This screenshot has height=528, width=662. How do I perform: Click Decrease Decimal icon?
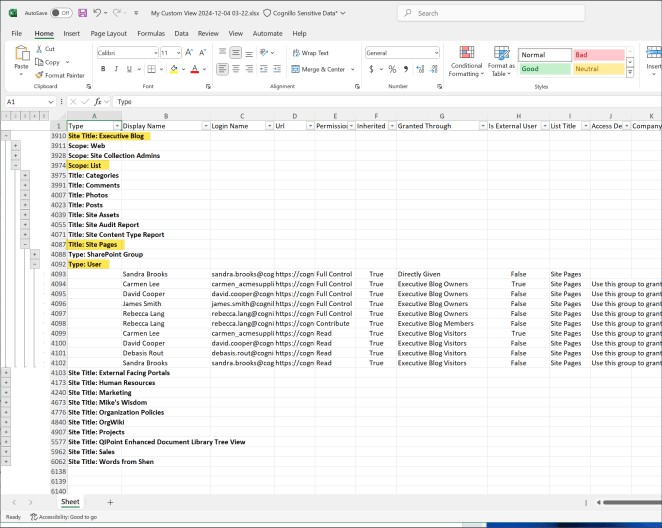tap(434, 69)
